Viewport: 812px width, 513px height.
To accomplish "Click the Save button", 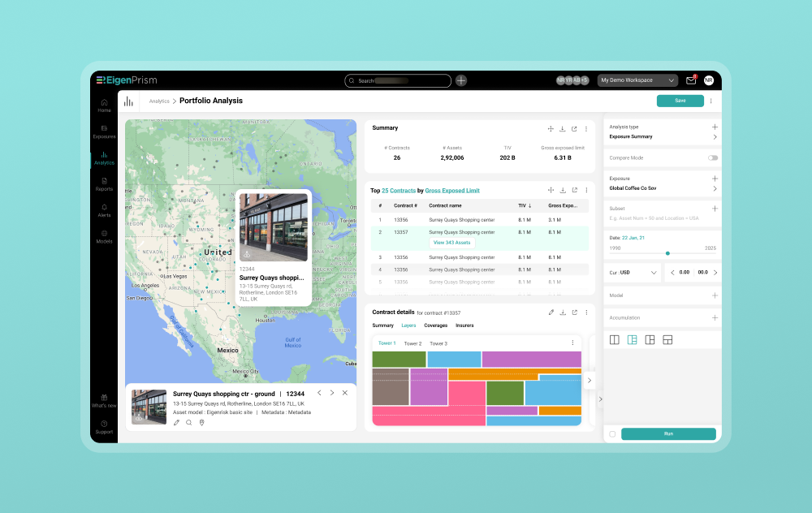I will click(680, 101).
